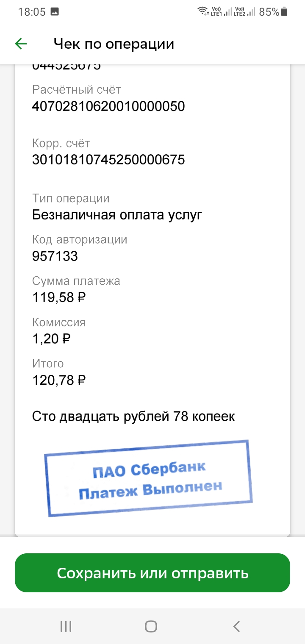
Task: Select the Корр. счёт number 30101810745250000675
Action: (x=108, y=160)
